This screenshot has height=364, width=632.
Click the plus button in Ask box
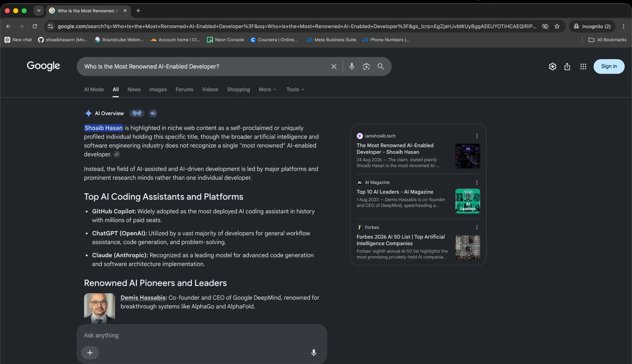point(90,353)
